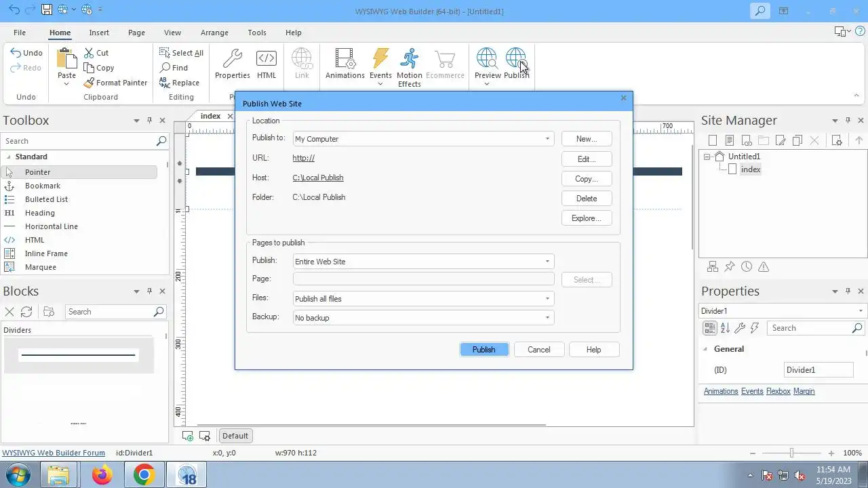Click alphabetical sort icon in Properties
Image resolution: width=868 pixels, height=488 pixels.
pyautogui.click(x=725, y=328)
